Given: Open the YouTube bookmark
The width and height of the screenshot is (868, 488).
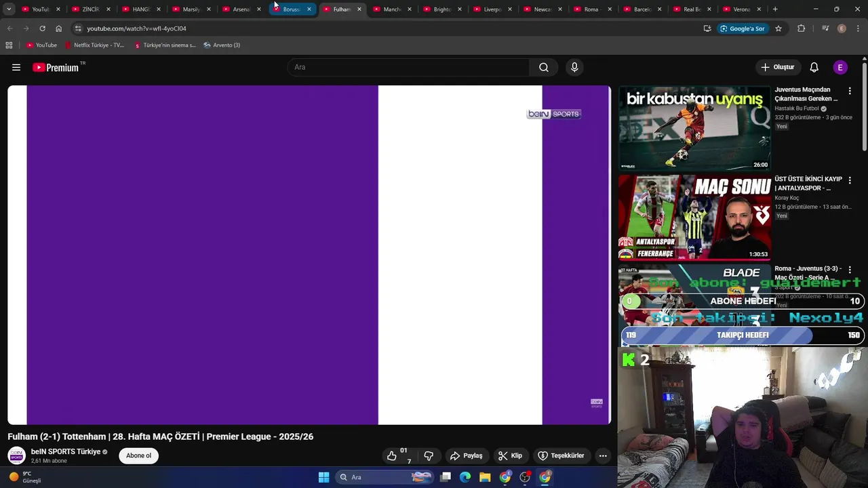Looking at the screenshot, I should pyautogui.click(x=41, y=45).
